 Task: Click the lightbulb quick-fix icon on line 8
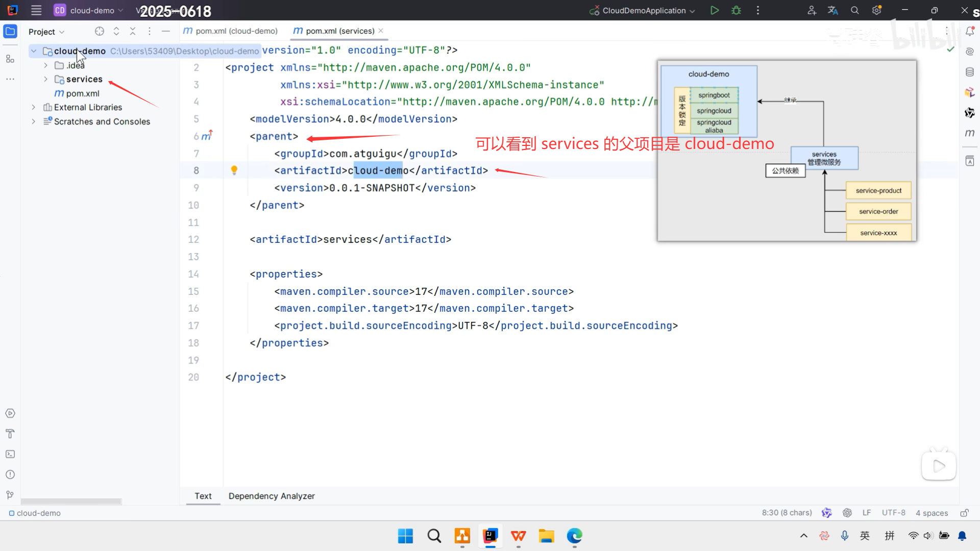(234, 170)
